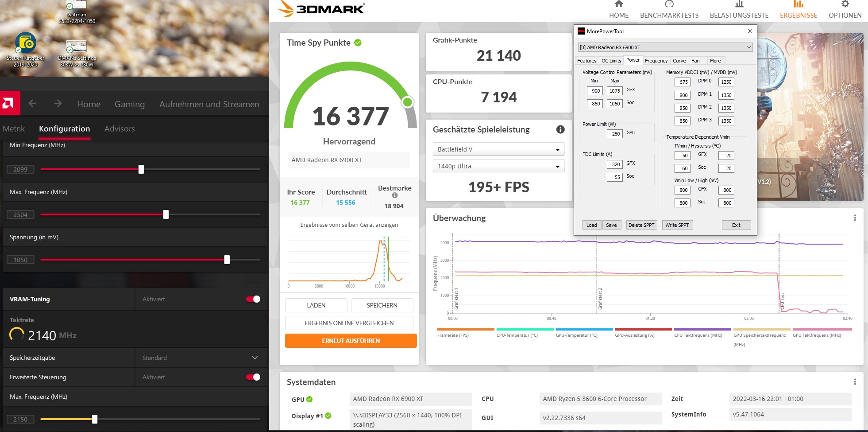This screenshot has width=868, height=432.
Task: Open Gaming menu in Radeon Software
Action: (x=130, y=104)
